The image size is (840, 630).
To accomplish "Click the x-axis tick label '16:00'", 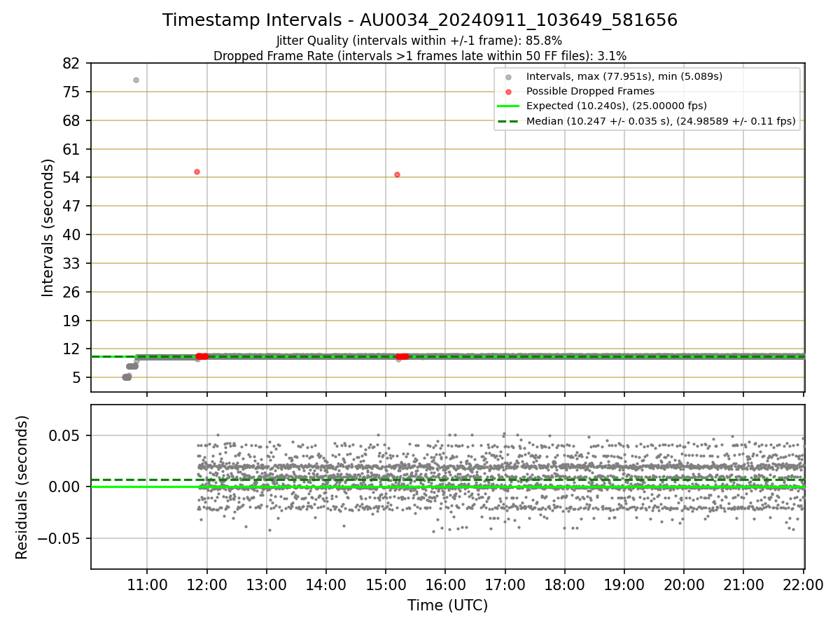I will click(x=445, y=584).
